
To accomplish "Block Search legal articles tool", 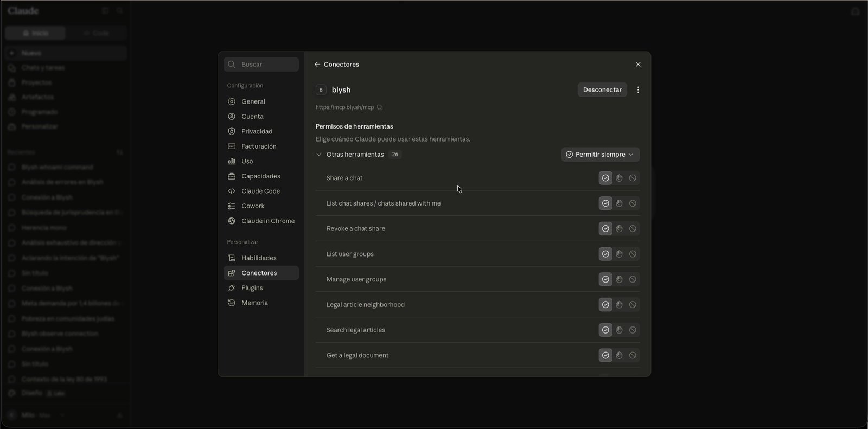I will click(x=633, y=330).
